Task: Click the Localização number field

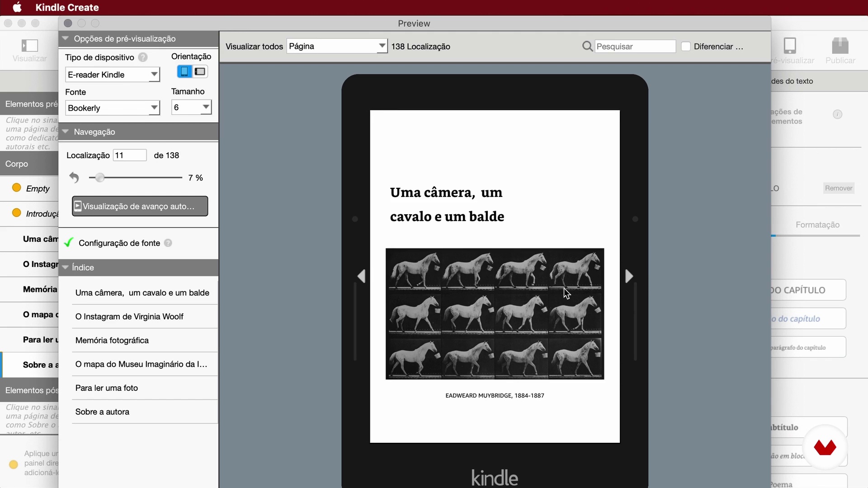Action: (x=130, y=155)
